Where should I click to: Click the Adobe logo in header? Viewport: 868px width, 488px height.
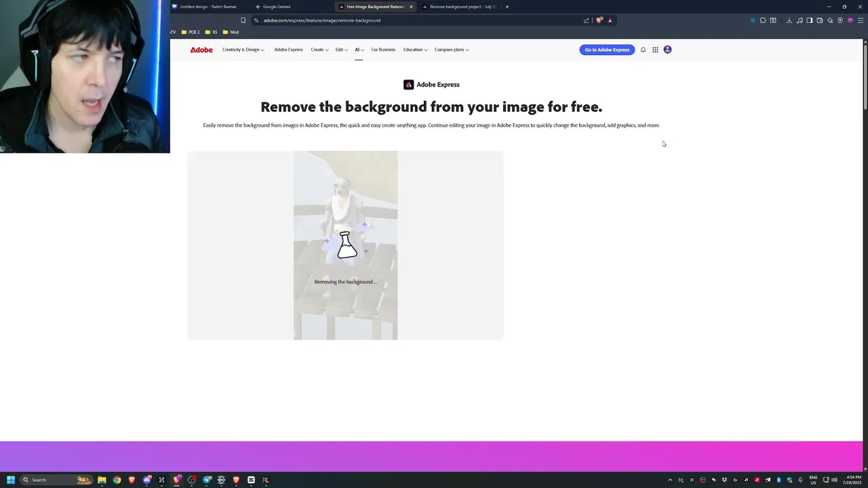pos(201,49)
